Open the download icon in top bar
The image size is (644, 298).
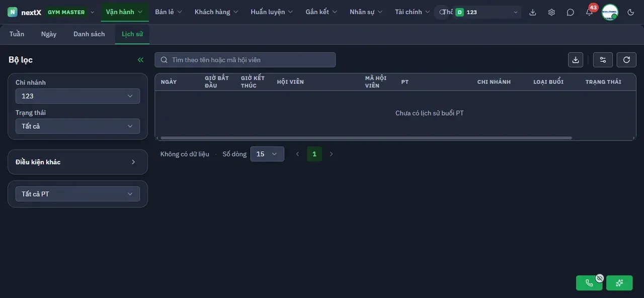(533, 12)
